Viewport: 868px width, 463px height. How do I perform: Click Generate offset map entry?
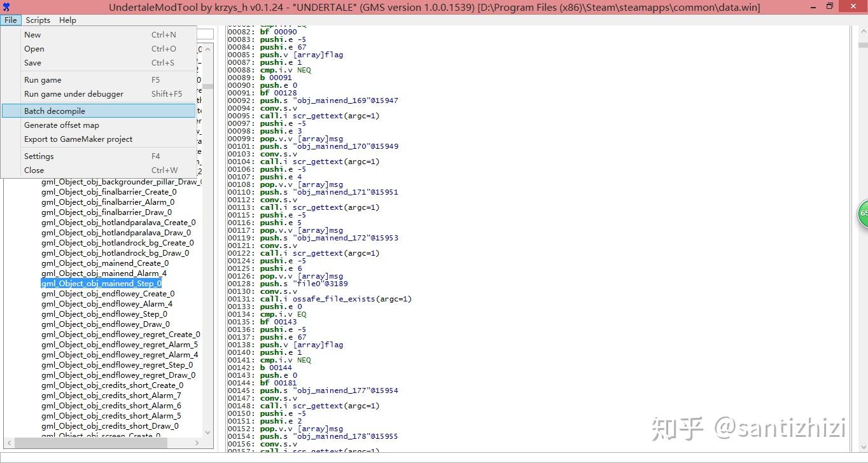[99, 125]
